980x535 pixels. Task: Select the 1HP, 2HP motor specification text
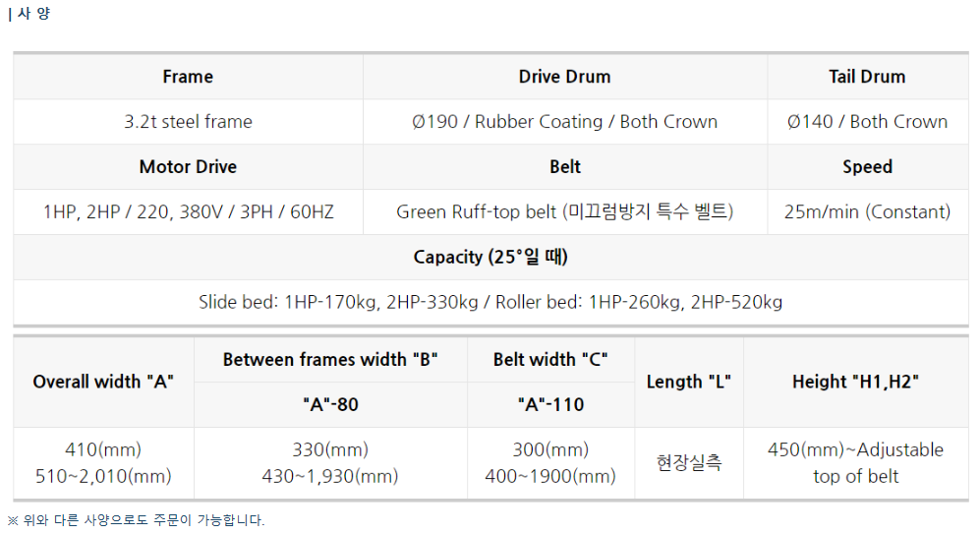tap(188, 211)
